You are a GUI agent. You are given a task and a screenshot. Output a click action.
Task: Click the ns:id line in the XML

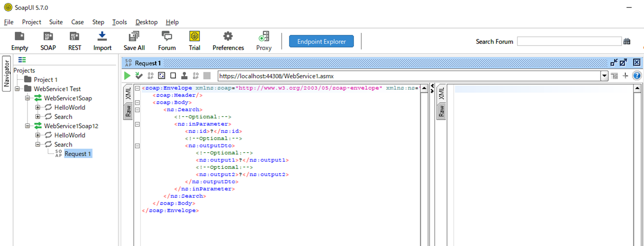(213, 131)
